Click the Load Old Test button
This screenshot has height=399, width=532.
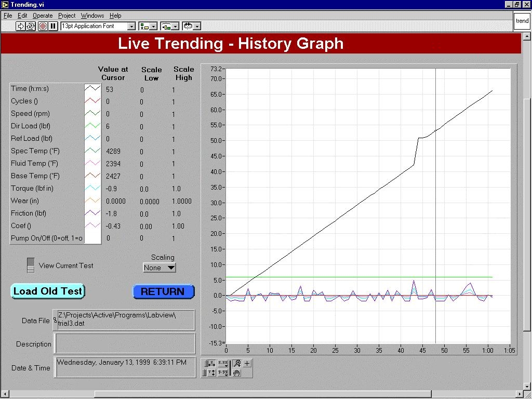click(48, 291)
